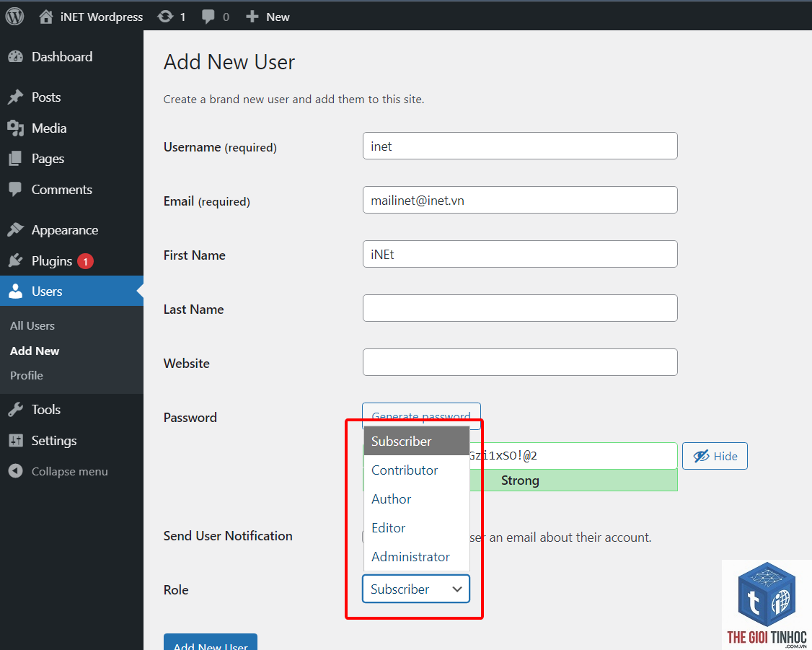Click the Generate password button
This screenshot has height=650, width=812.
point(422,416)
